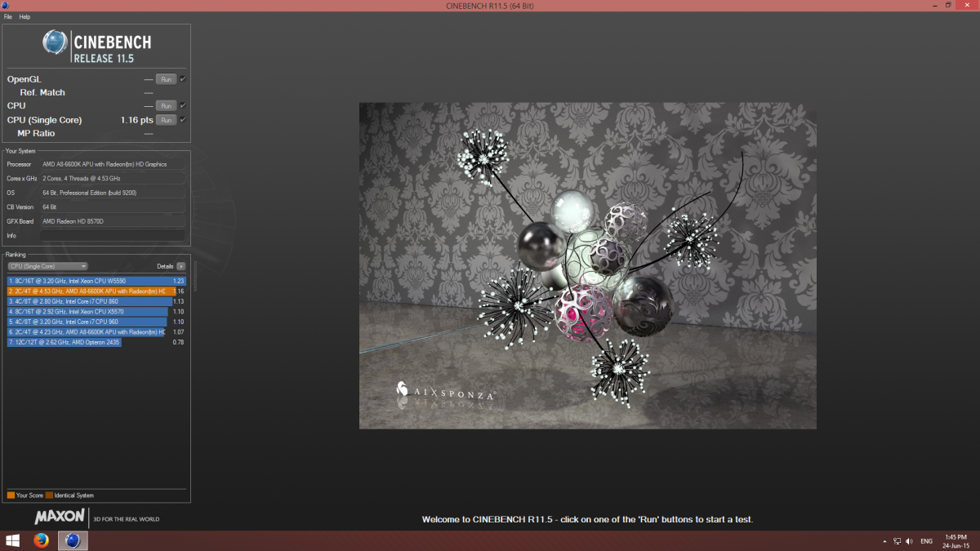Click the CB Version value 64 Bit
This screenshot has height=551, width=980.
pyautogui.click(x=113, y=207)
